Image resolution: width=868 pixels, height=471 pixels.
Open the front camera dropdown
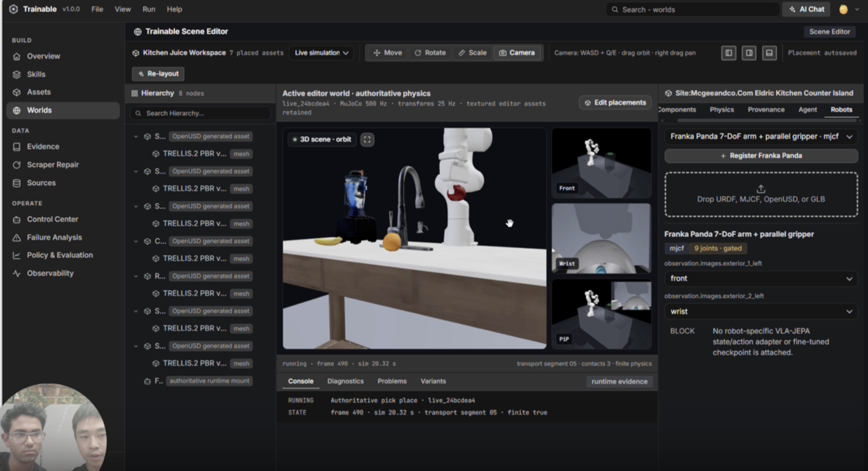pos(761,279)
